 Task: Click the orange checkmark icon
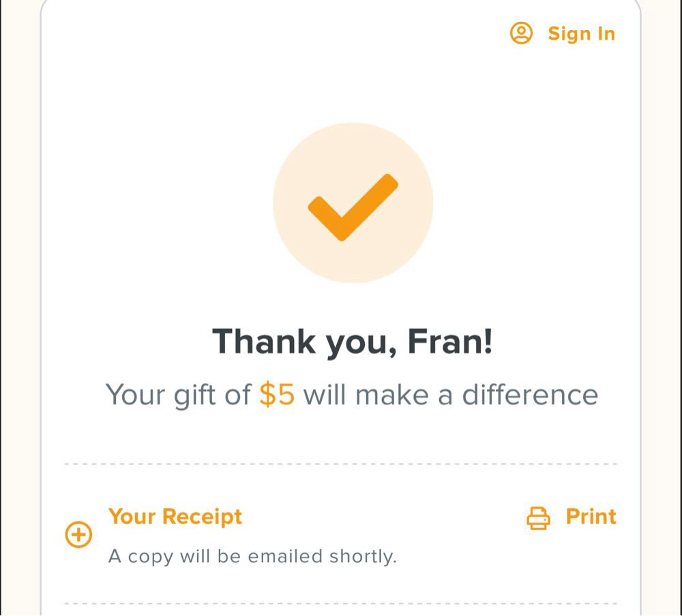pyautogui.click(x=353, y=206)
